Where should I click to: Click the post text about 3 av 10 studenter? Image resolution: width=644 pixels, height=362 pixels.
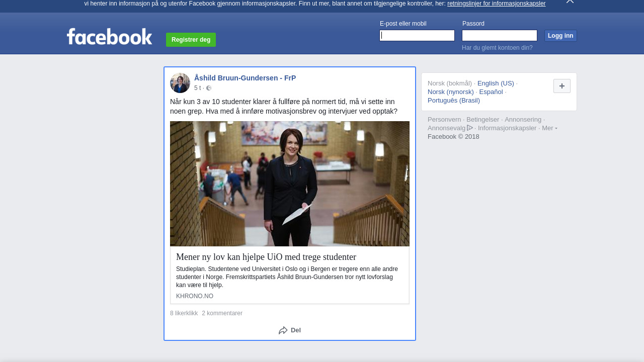[284, 107]
